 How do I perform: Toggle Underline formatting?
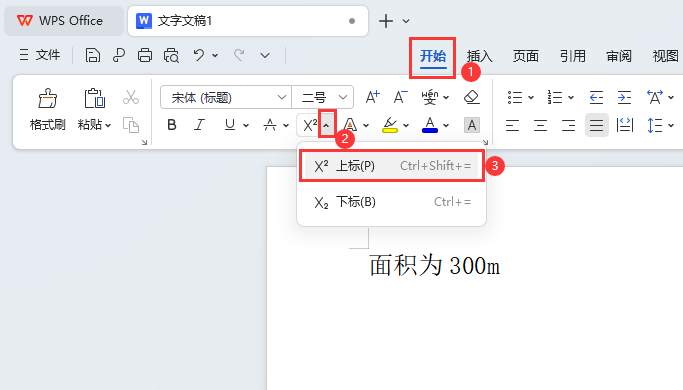pyautogui.click(x=230, y=125)
